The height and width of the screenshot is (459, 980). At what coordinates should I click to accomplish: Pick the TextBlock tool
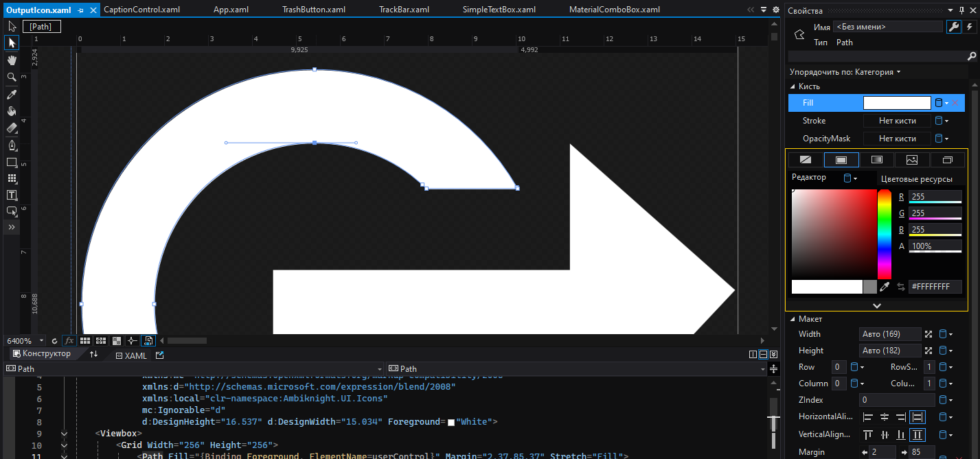point(12,195)
